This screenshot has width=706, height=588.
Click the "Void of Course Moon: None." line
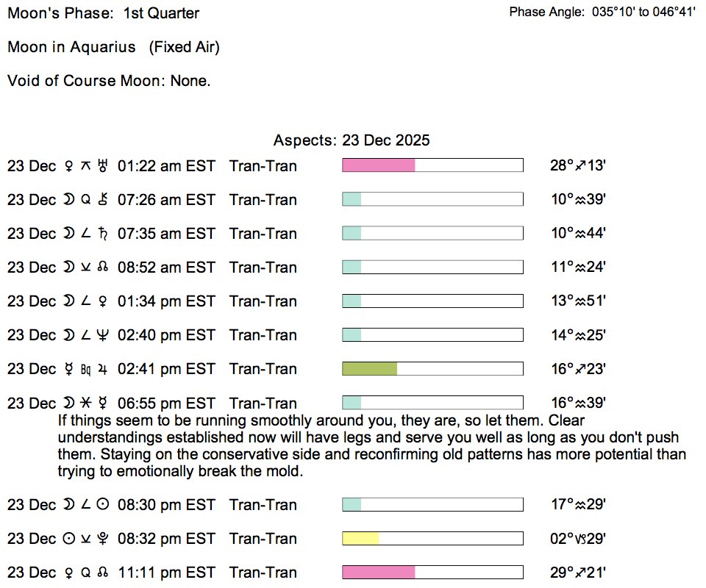(109, 81)
